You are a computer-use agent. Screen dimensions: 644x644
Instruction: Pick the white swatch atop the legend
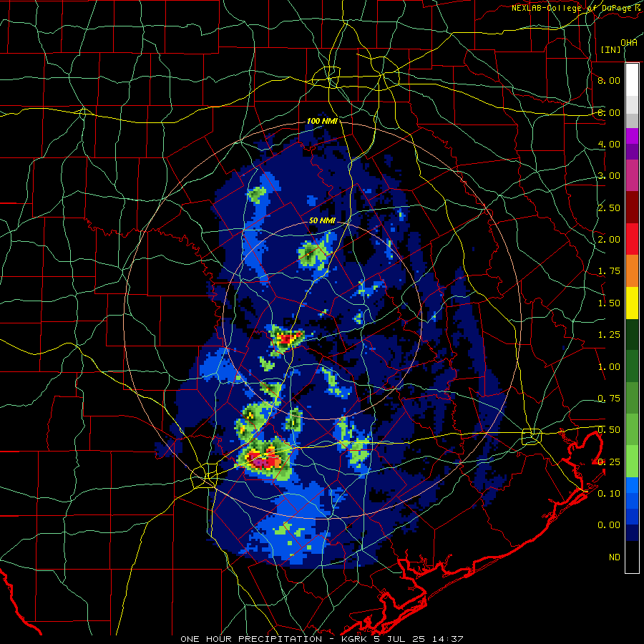[x=632, y=79]
